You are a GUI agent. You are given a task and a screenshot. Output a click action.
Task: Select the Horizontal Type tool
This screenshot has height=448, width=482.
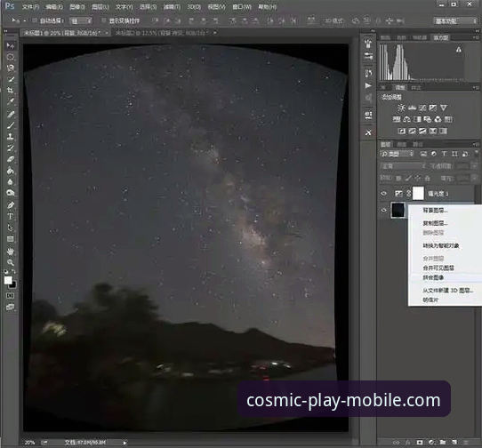pyautogui.click(x=11, y=216)
